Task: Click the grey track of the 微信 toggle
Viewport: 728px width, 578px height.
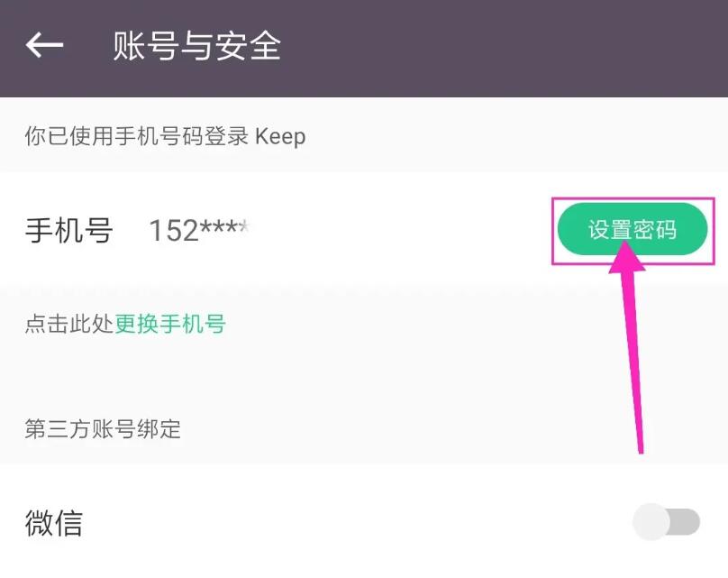Action: pyautogui.click(x=687, y=522)
